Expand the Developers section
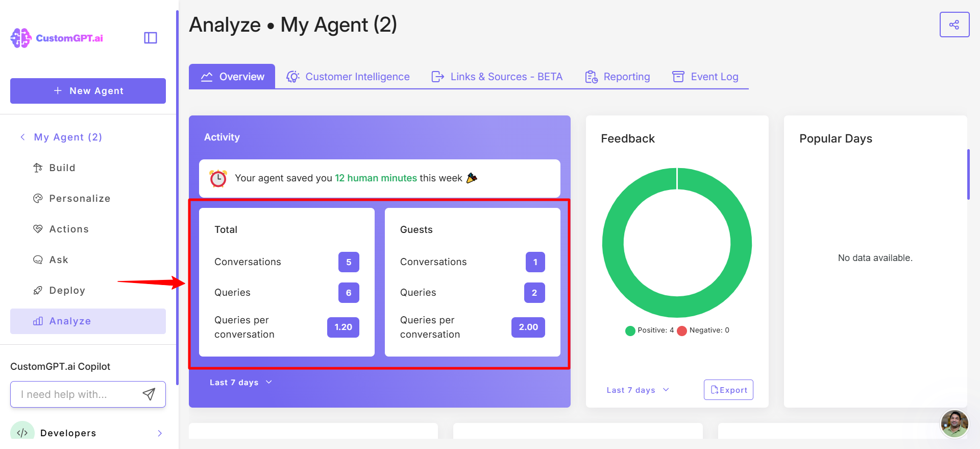Screen dimensions: 980x449 (x=160, y=433)
